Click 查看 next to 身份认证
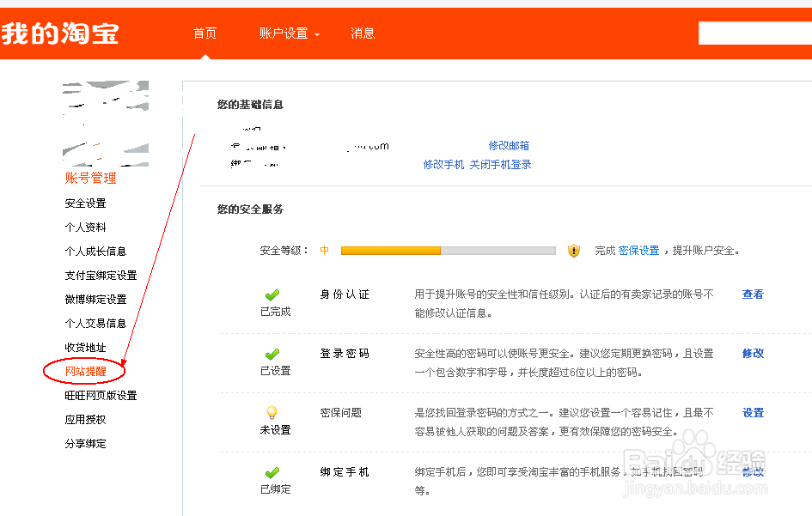 [751, 294]
